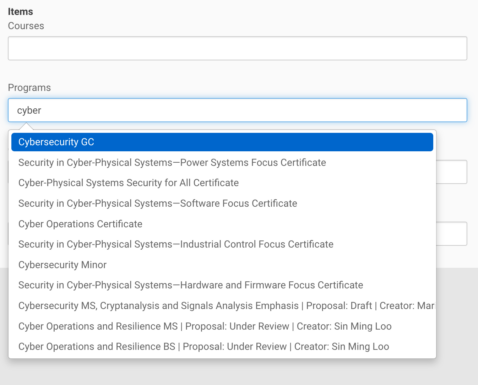Viewport: 478px width, 385px height.
Task: Select Cyber-Physical Systems Security for All Certificate
Action: pos(222,183)
